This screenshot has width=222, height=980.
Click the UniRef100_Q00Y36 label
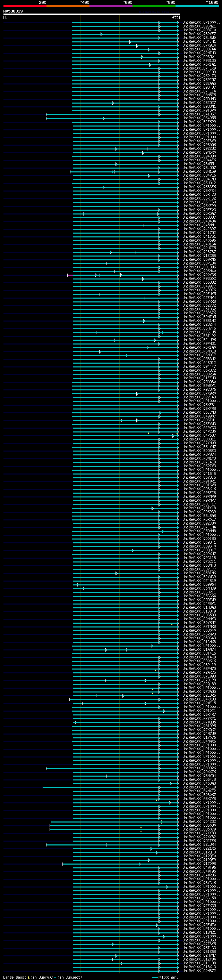199,275
